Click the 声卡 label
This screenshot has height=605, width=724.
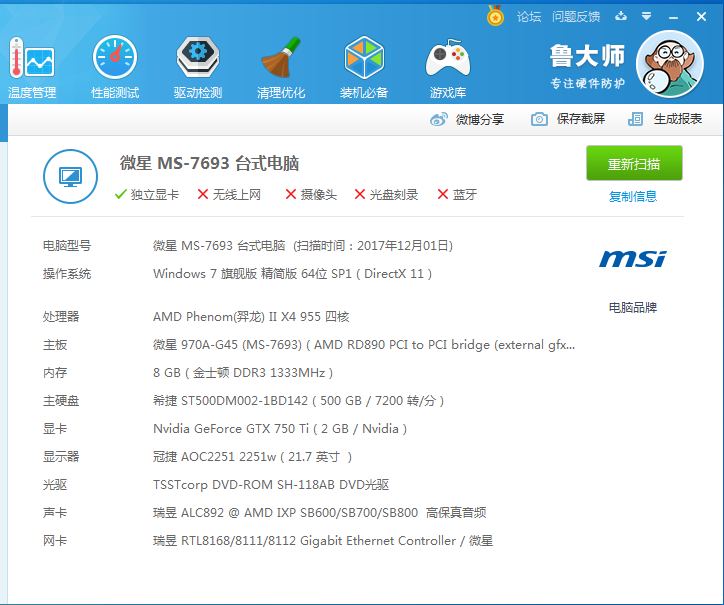55,513
